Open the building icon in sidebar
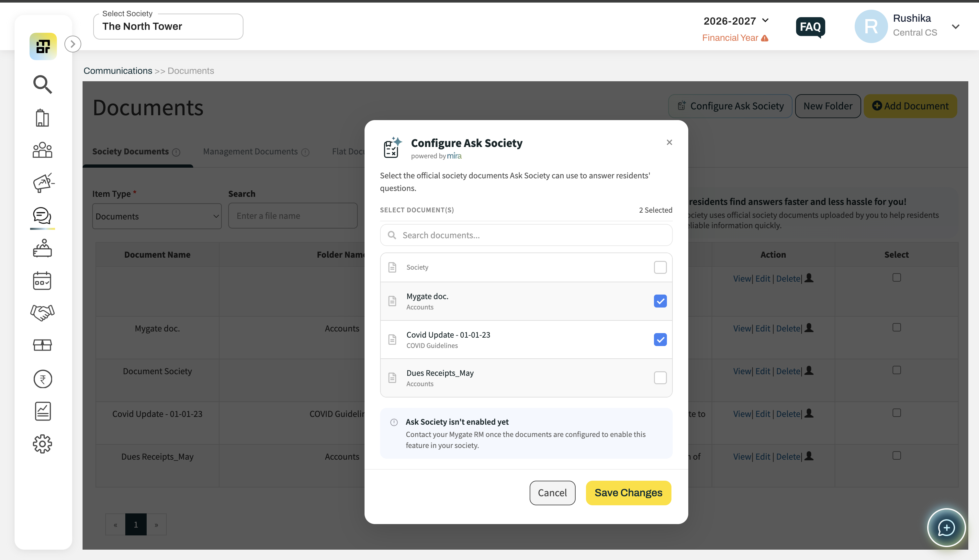 coord(42,118)
